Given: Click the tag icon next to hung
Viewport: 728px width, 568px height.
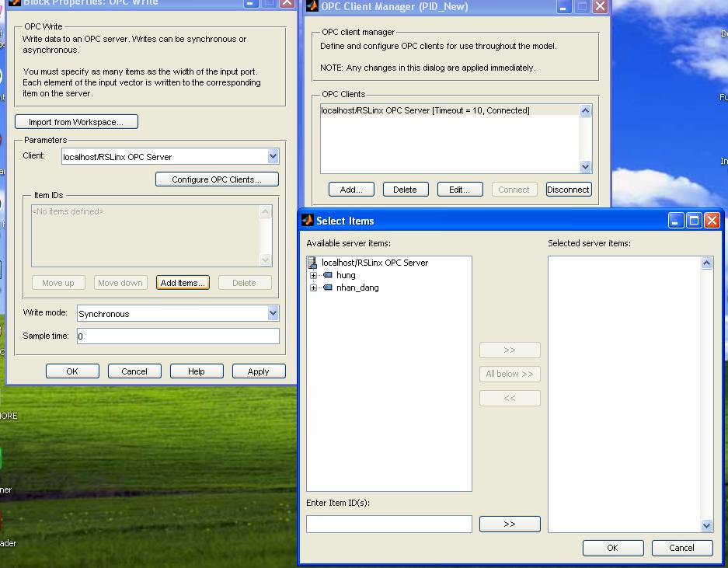Looking at the screenshot, I should pyautogui.click(x=328, y=275).
